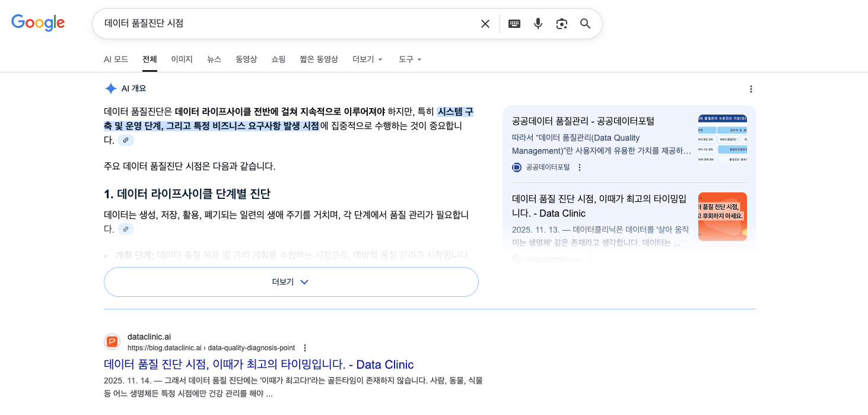Click the on-screen keyboard icon

(514, 23)
